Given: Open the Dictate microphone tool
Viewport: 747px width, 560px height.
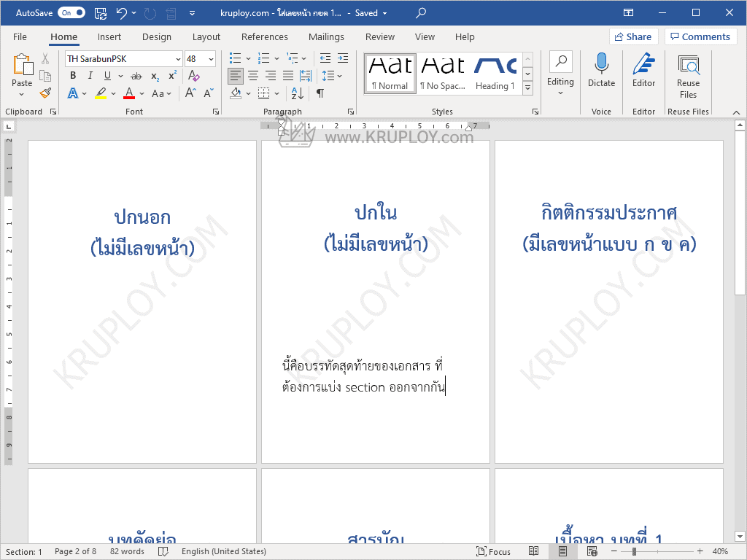Looking at the screenshot, I should click(x=601, y=70).
